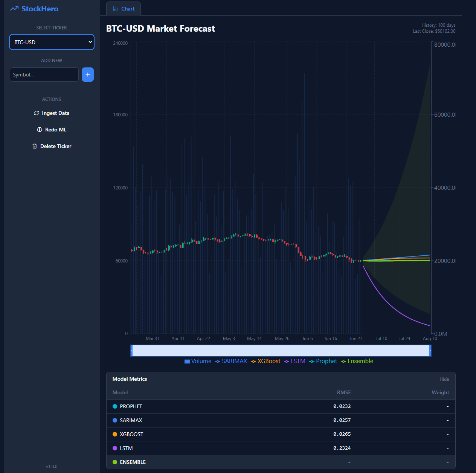The width and height of the screenshot is (476, 473).
Task: Click the May 14 x-axis date label
Action: 254,339
